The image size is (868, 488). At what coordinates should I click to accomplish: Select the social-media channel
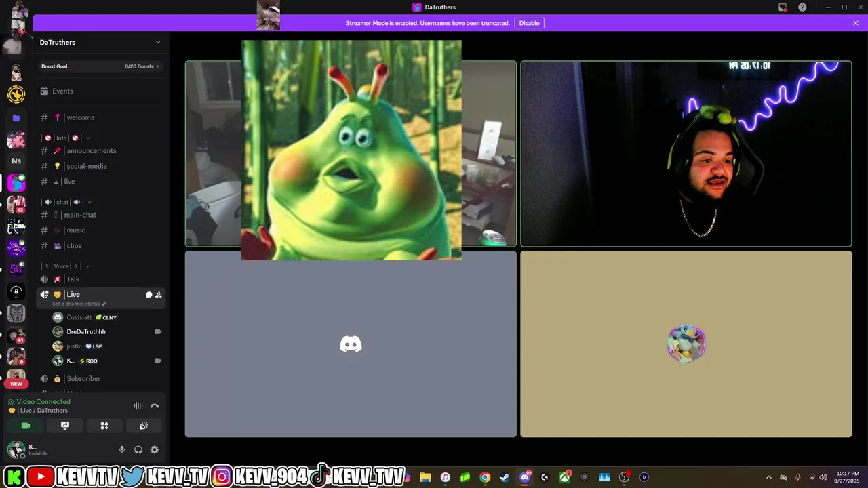coord(100,166)
